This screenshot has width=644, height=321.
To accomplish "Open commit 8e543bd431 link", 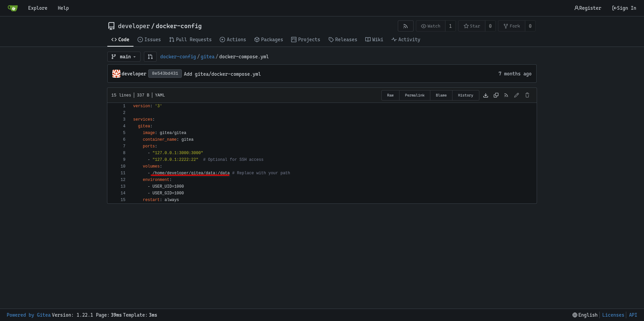I will coord(165,74).
